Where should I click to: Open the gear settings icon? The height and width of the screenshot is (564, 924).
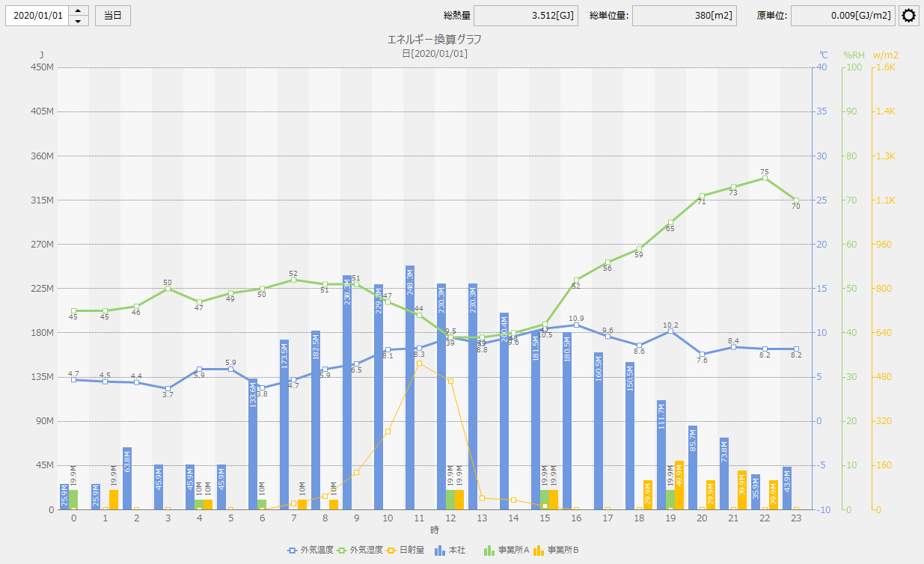point(908,16)
